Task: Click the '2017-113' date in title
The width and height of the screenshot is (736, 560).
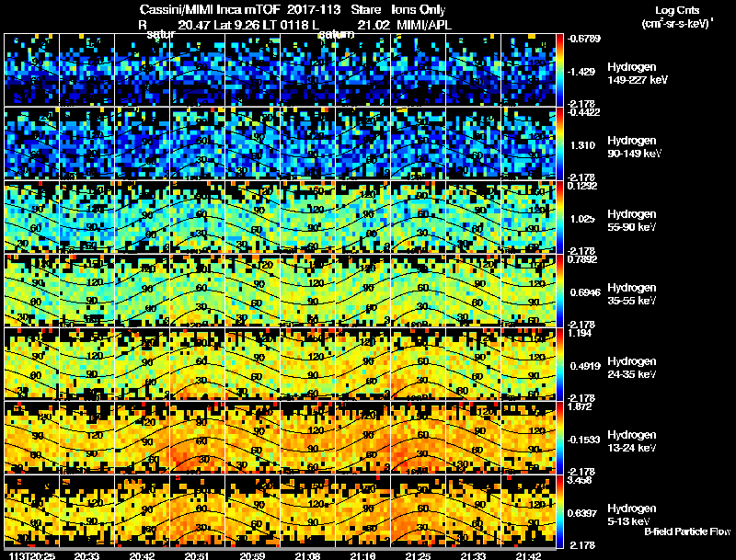Action: 313,9
